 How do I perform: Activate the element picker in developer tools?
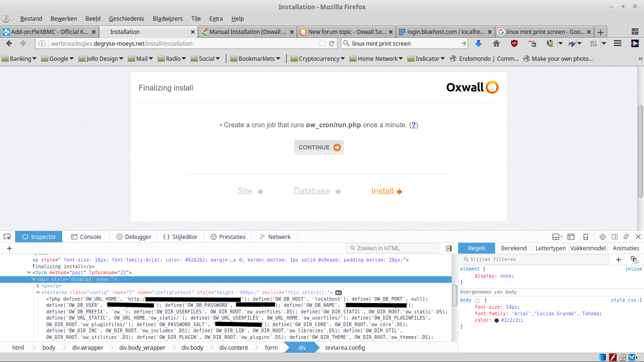[7, 237]
